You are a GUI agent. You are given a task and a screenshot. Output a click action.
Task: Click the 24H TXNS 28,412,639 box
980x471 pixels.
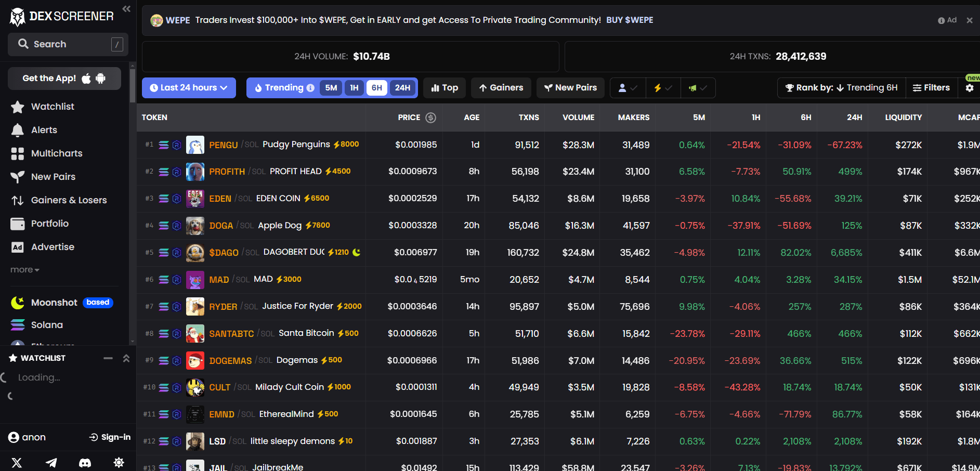(x=773, y=57)
